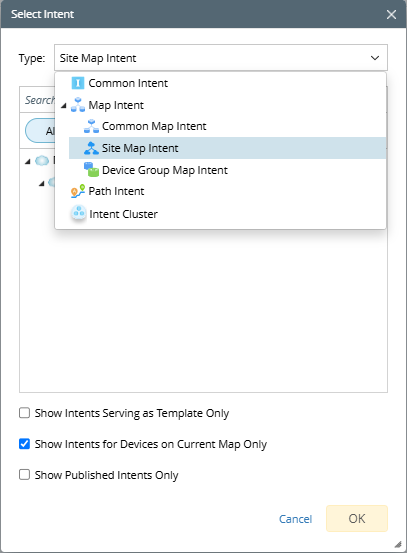This screenshot has width=407, height=553.
Task: Collapse the root tree node arrow
Action: pos(28,162)
